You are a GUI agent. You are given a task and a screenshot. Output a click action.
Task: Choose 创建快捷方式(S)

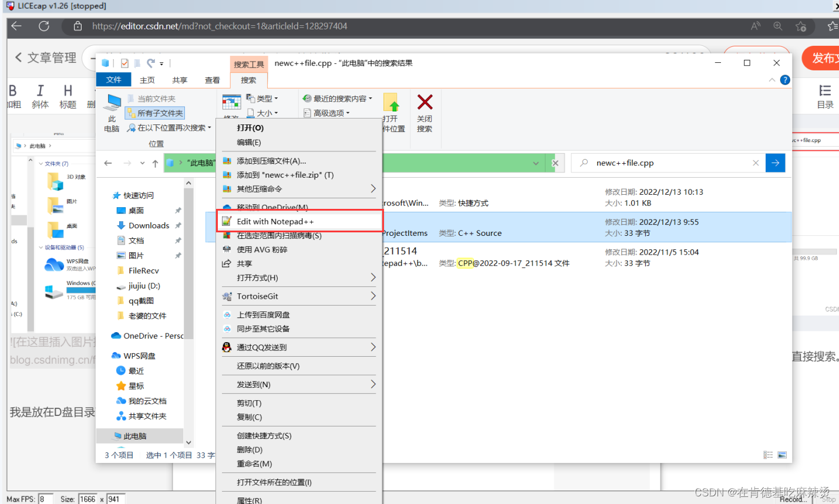pyautogui.click(x=299, y=436)
